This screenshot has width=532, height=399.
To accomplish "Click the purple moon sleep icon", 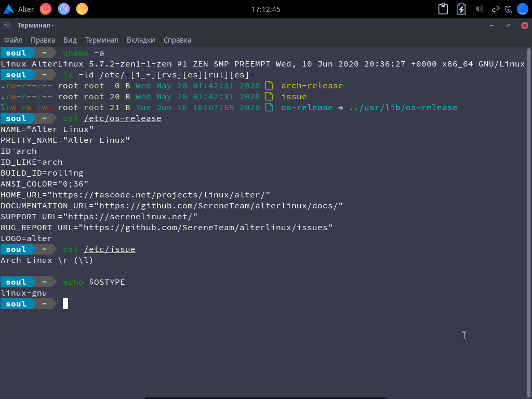I will click(64, 9).
